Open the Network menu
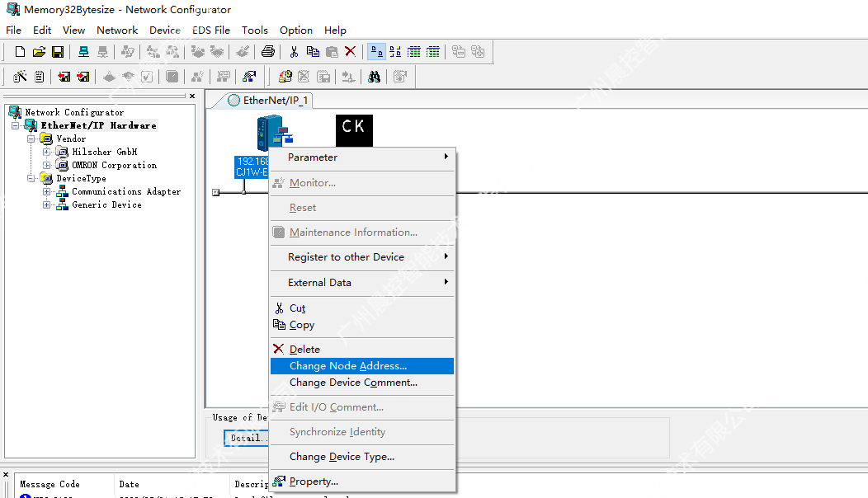This screenshot has width=868, height=498. click(117, 31)
